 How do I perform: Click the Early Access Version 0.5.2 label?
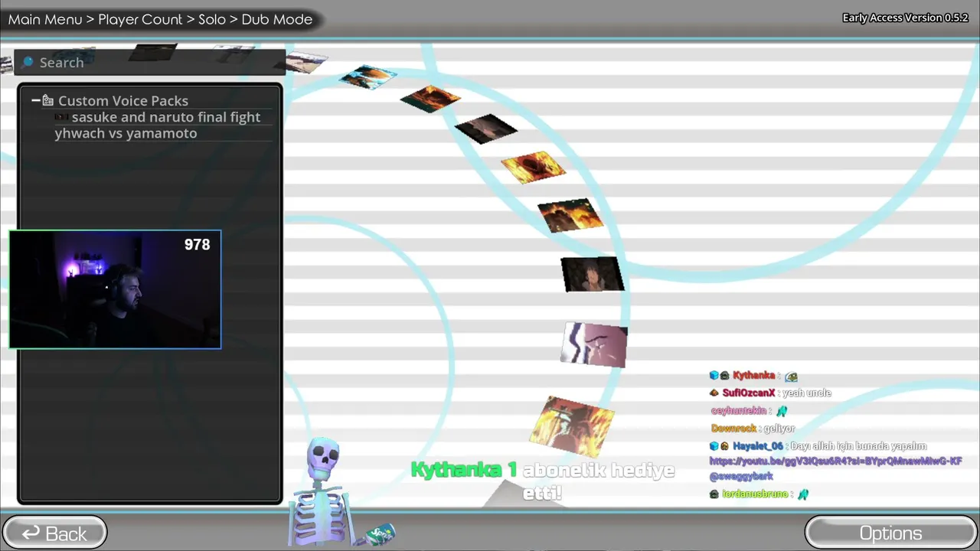point(905,18)
